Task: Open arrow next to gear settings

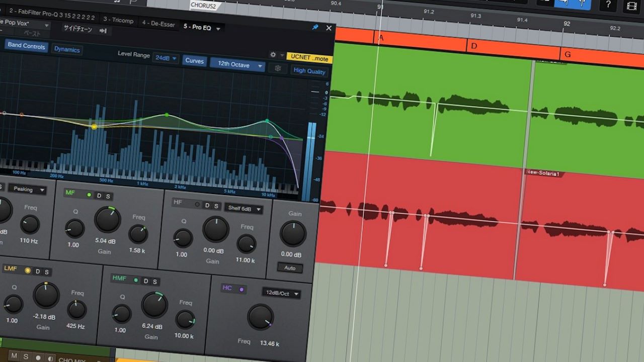Action: point(282,55)
